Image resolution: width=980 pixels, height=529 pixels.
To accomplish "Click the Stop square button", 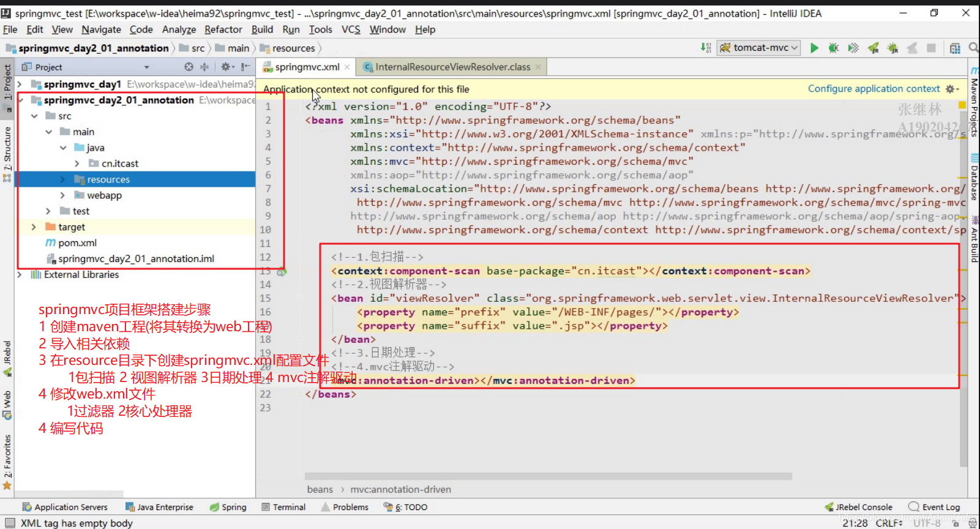I will click(931, 48).
